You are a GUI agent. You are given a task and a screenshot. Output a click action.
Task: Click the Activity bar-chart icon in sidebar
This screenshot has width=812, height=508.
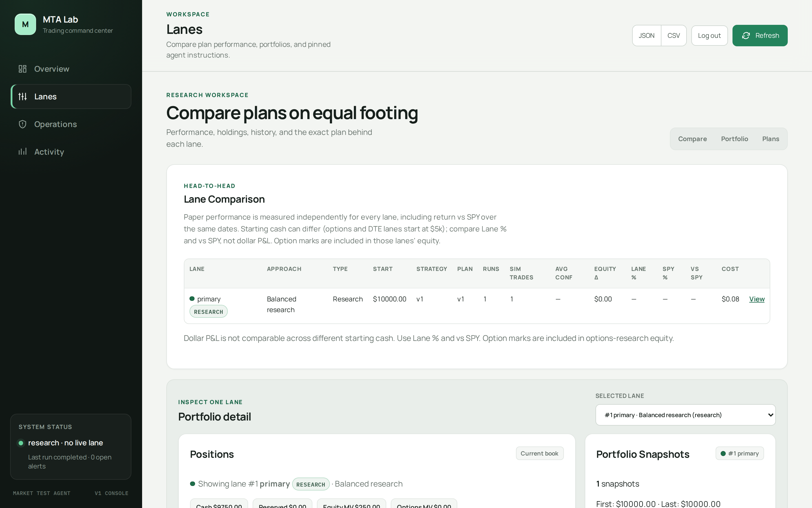[23, 152]
